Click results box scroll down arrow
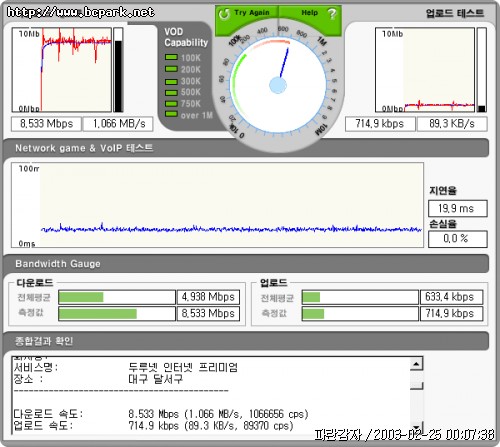 coord(416,427)
